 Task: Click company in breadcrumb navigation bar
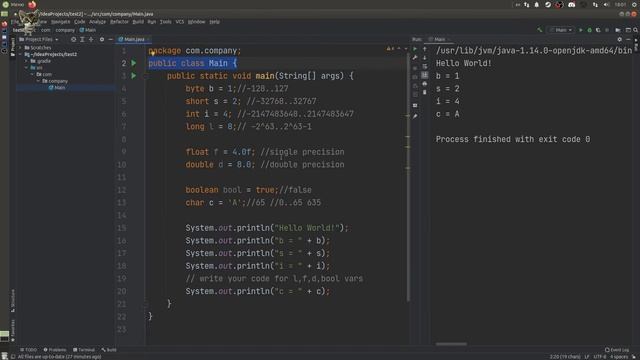[65, 30]
